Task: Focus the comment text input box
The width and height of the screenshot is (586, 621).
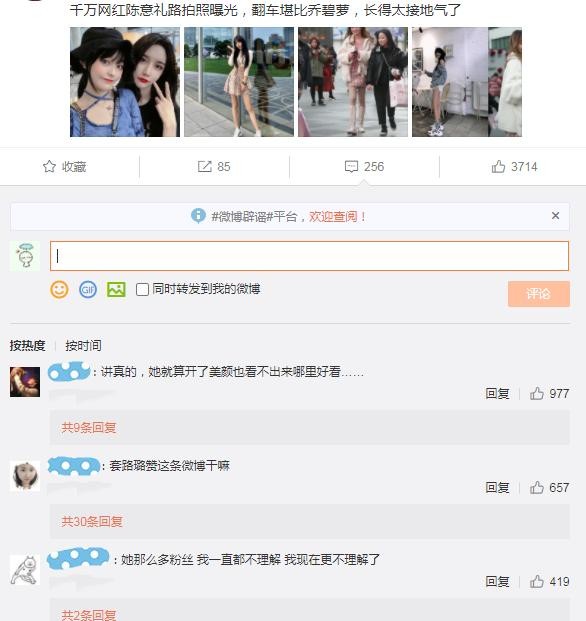Action: (x=309, y=256)
